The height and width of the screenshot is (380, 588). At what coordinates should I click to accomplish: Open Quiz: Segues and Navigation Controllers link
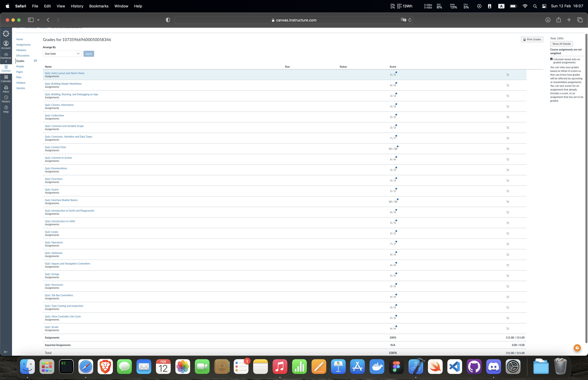[67, 263]
